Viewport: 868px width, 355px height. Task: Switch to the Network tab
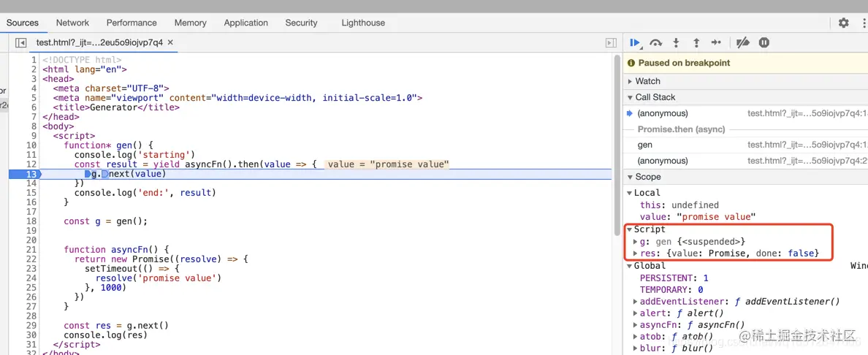tap(72, 23)
